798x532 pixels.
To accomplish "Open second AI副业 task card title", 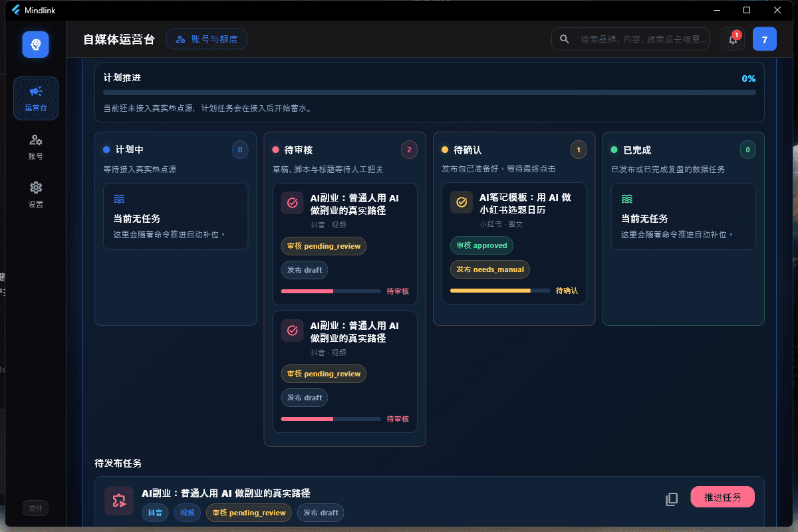I will click(354, 331).
